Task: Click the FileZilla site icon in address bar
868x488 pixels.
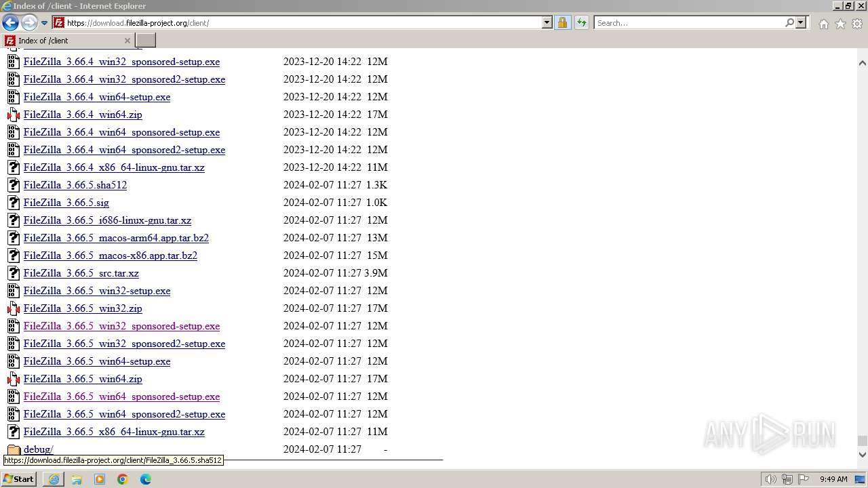Action: (x=59, y=23)
